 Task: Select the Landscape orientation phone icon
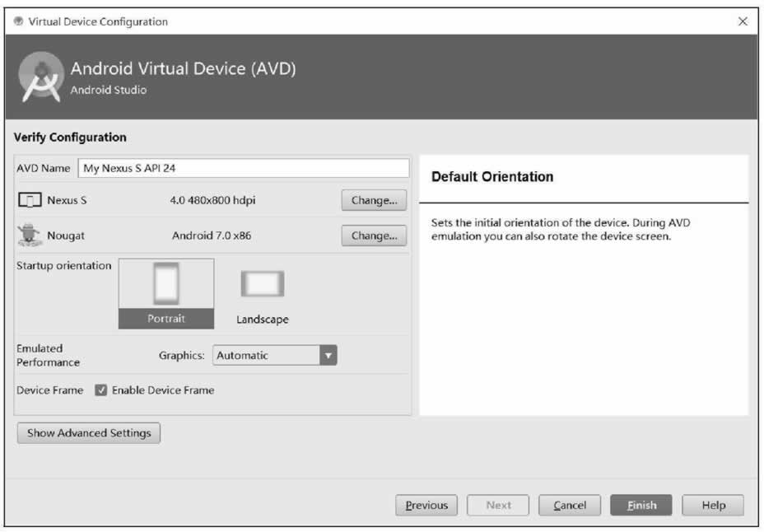263,284
